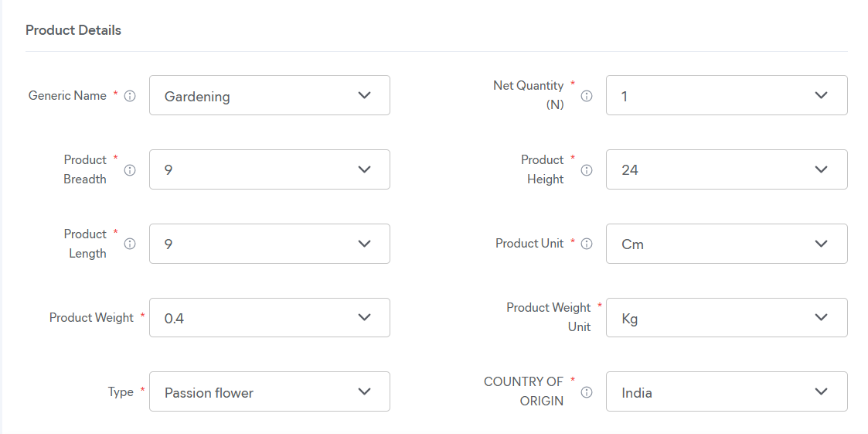Image resolution: width=868 pixels, height=434 pixels.
Task: Show info tooltip for Product Breadth
Action: click(130, 169)
